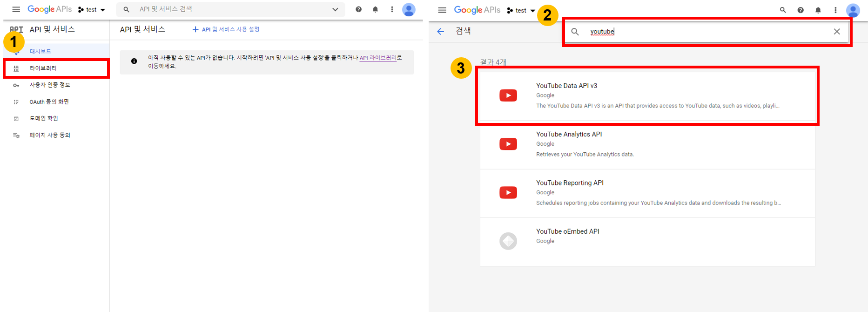Open the YouTube oEmbed API result
The height and width of the screenshot is (312, 868).
coord(647,242)
